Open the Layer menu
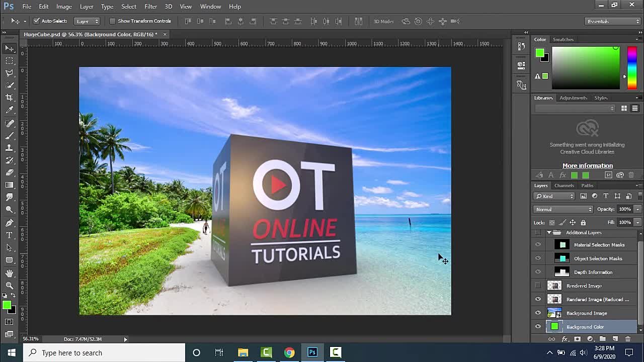Image resolution: width=644 pixels, height=362 pixels. (87, 7)
